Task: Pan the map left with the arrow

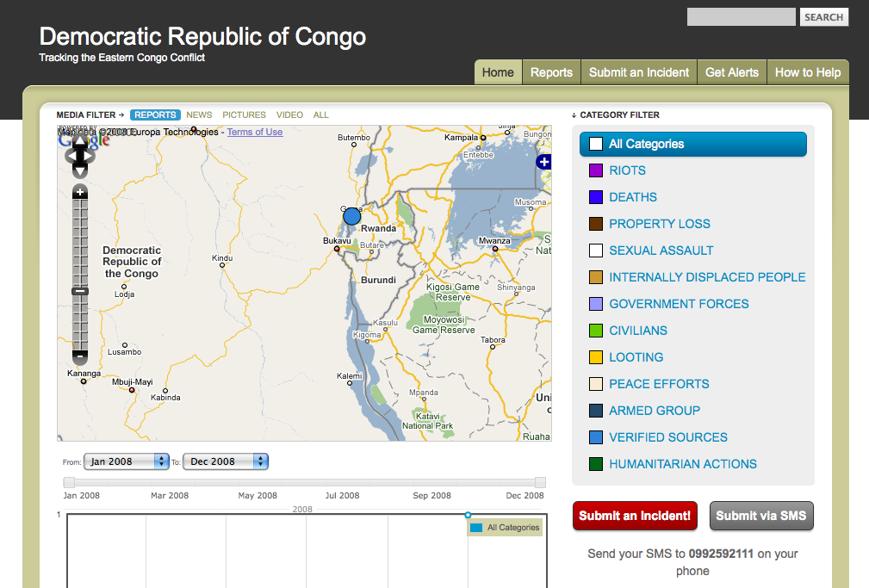Action: tap(71, 157)
